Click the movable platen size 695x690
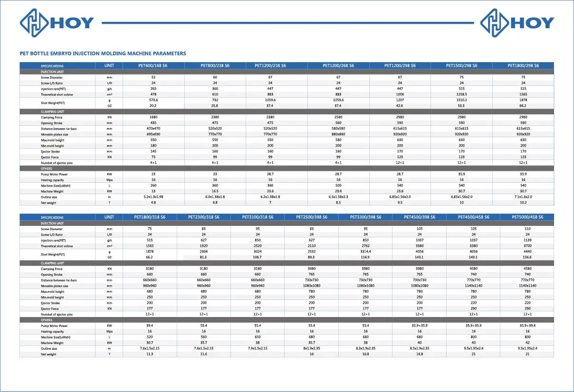This screenshot has height=392, width=574. [x=153, y=134]
